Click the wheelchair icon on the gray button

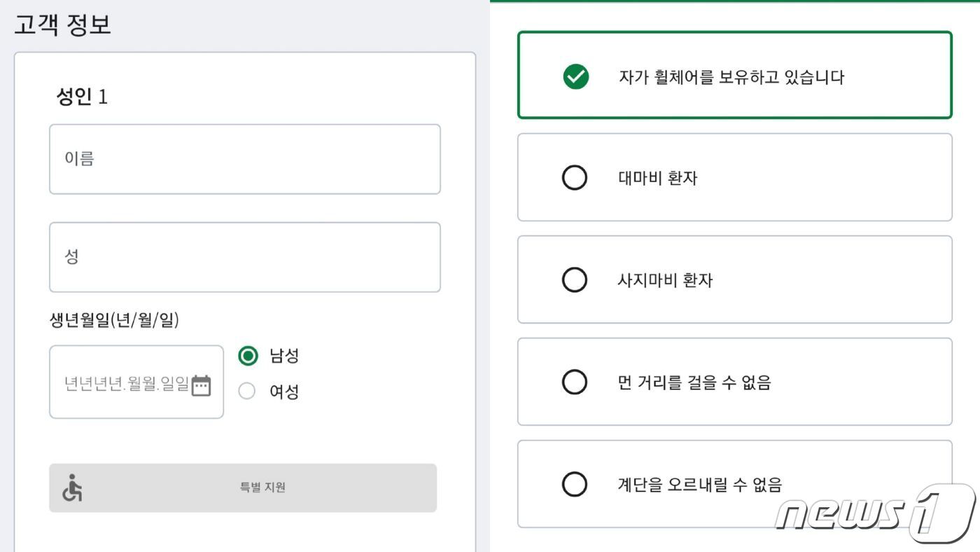pyautogui.click(x=73, y=488)
